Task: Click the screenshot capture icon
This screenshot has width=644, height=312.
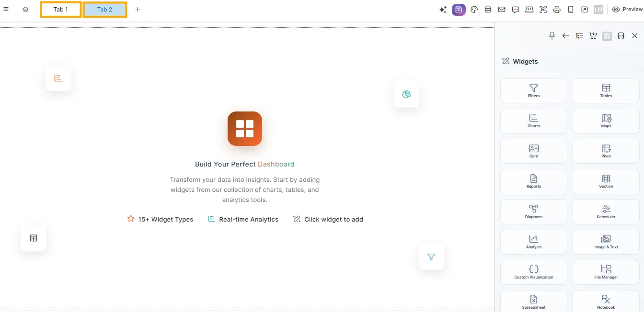Action: coord(543,10)
